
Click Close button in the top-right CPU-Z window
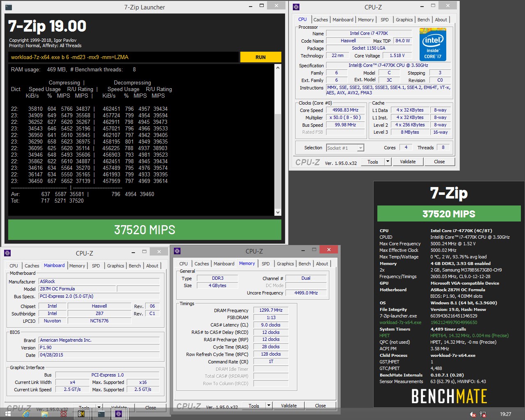click(x=439, y=162)
